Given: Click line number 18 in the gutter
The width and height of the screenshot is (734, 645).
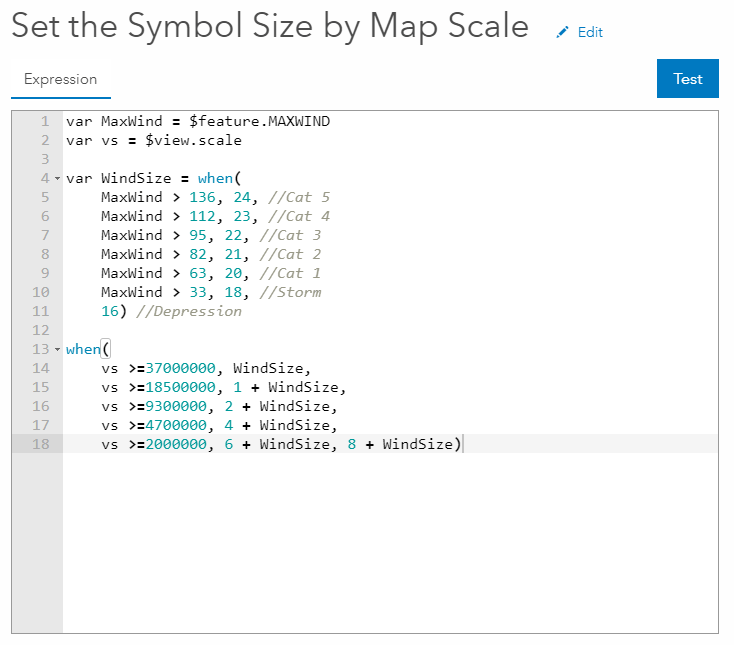Looking at the screenshot, I should pyautogui.click(x=41, y=445).
